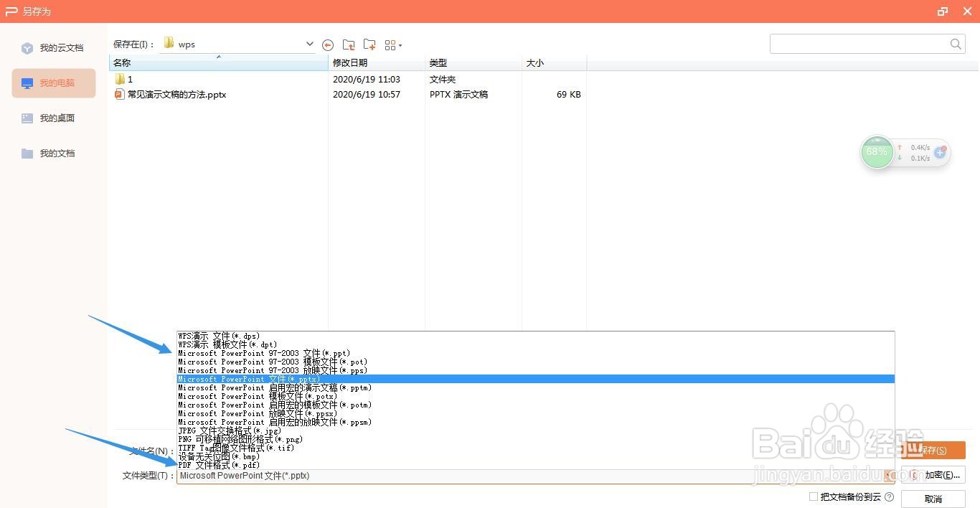This screenshot has width=980, height=508.
Task: Choose TIFF Tag图像文件格式(*.tif) type
Action: [536, 448]
